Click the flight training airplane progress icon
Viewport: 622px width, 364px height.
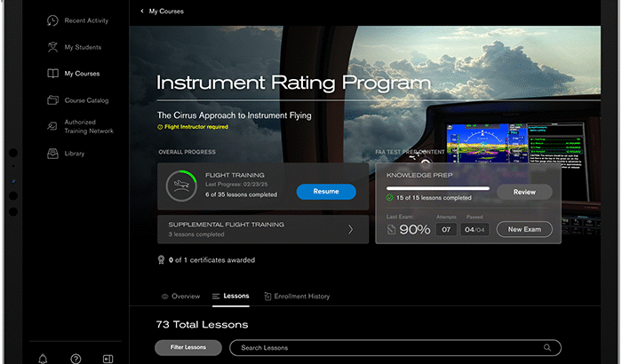pyautogui.click(x=181, y=186)
